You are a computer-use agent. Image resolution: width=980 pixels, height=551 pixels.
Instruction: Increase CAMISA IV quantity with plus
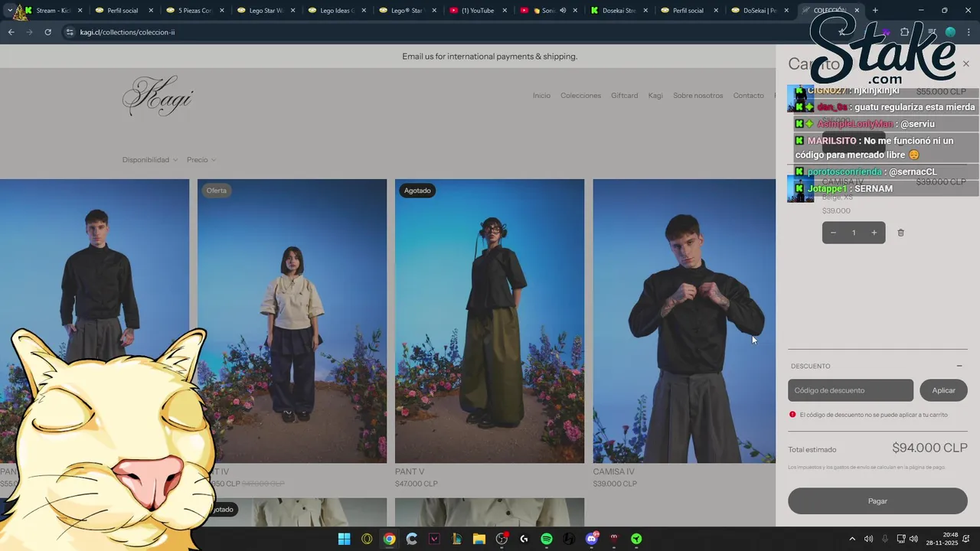tap(874, 233)
